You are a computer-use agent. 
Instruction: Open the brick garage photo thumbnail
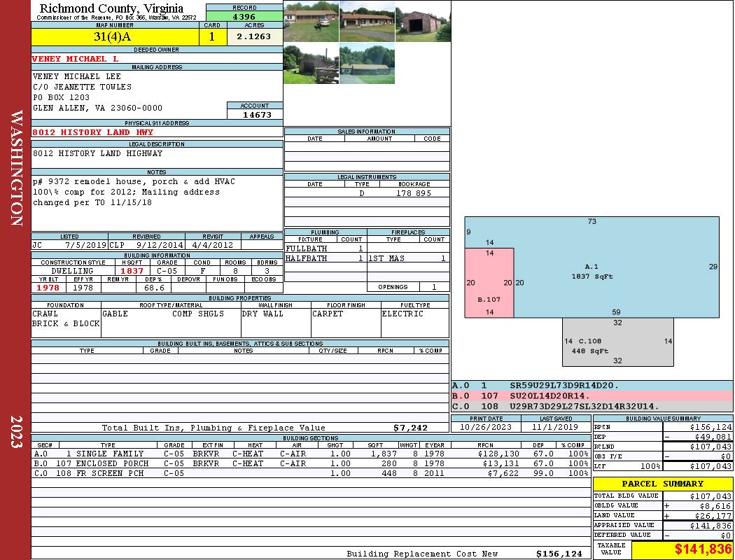tap(423, 22)
